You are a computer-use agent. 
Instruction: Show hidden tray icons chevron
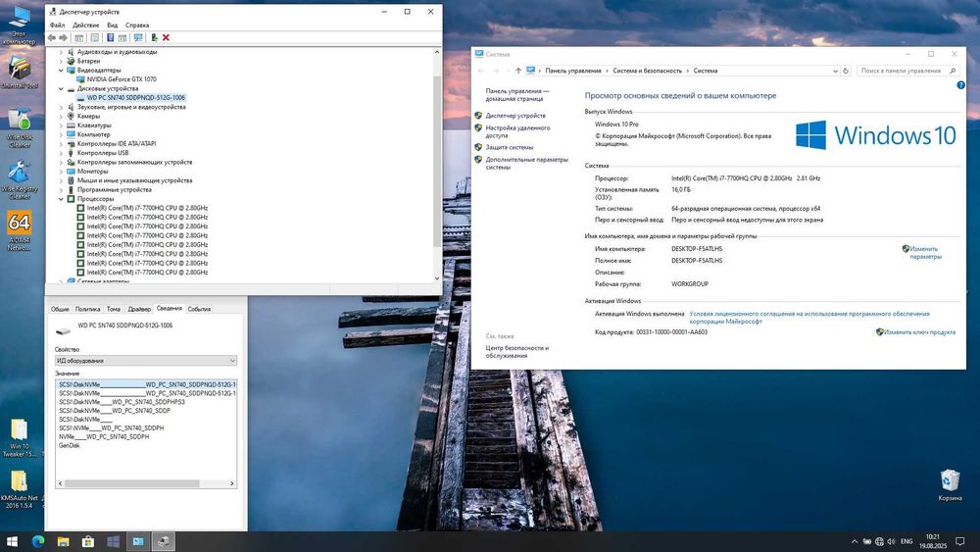coord(855,541)
